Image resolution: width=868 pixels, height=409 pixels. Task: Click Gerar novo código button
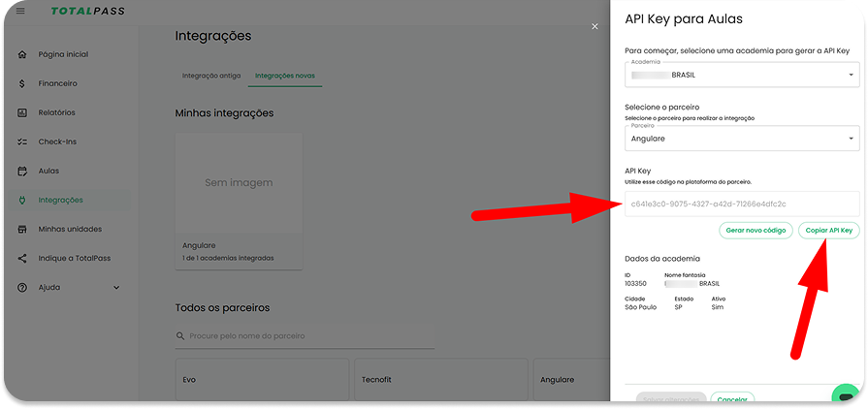click(755, 231)
